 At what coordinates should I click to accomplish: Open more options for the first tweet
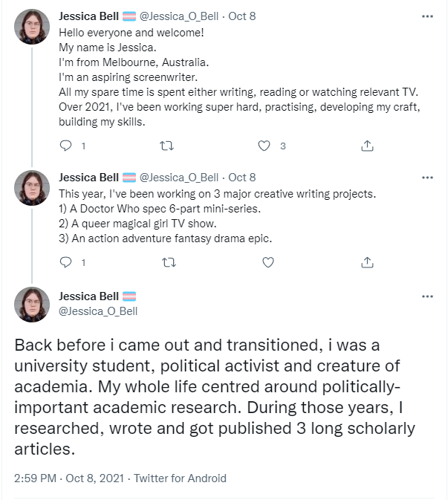pos(427,16)
